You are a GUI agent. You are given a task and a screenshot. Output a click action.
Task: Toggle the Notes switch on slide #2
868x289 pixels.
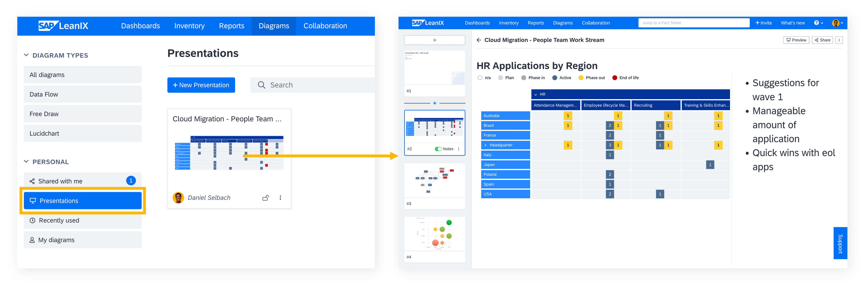pyautogui.click(x=438, y=149)
